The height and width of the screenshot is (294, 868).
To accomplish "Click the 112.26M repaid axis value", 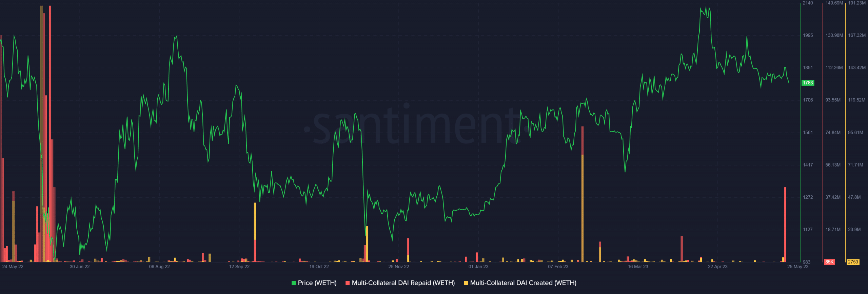I will pos(834,67).
